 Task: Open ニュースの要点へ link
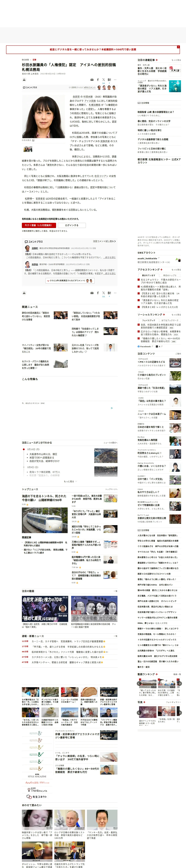[x=110, y=443]
